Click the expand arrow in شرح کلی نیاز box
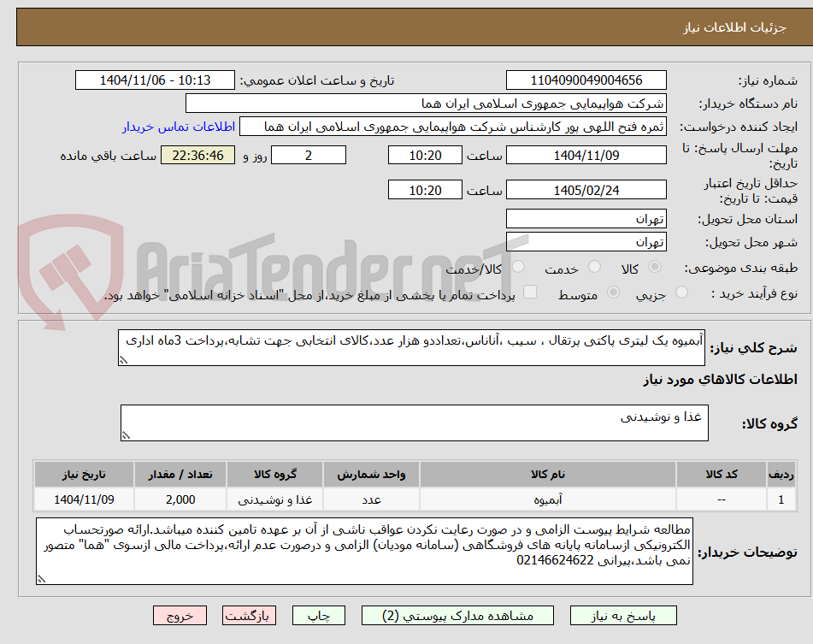The height and width of the screenshot is (644, 813). click(x=122, y=359)
